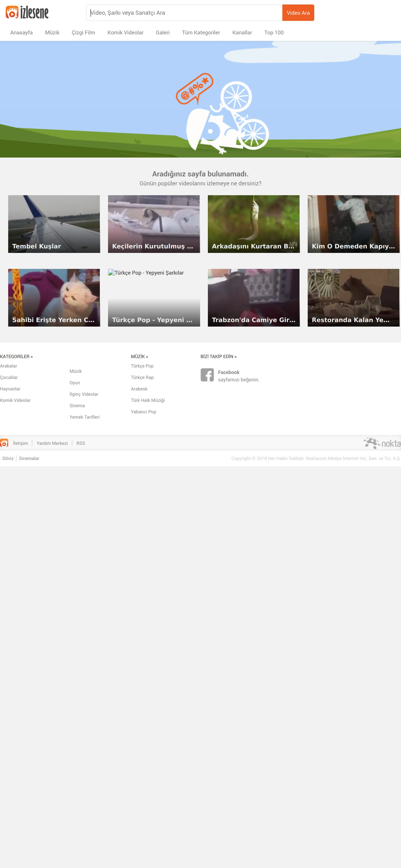Expand BİZİ TAKİP EDİN » heading

tap(218, 356)
